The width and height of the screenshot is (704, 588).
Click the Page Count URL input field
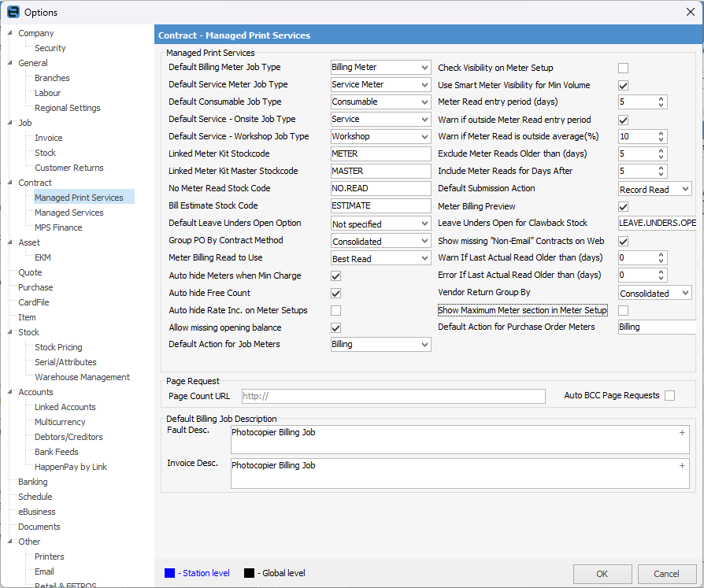pos(393,396)
